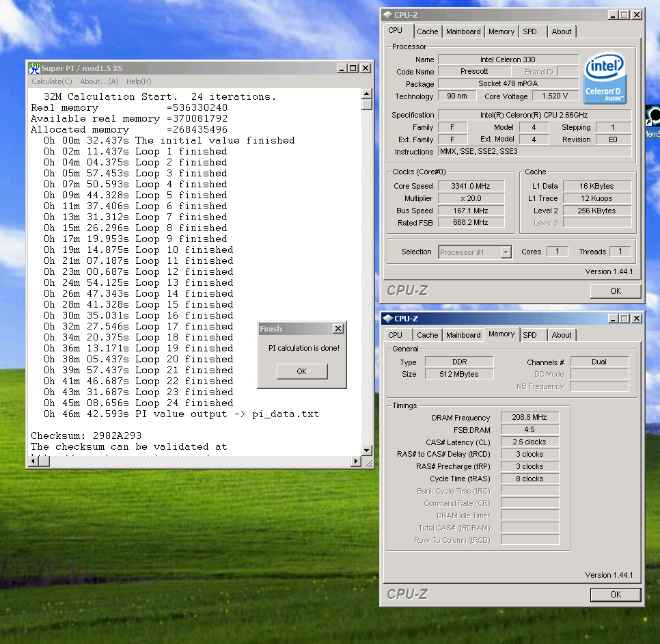Close the bottom CPU-Z window
The width and height of the screenshot is (660, 644).
pos(637,319)
